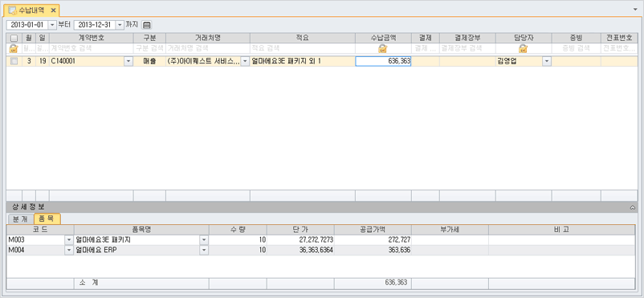The image size is (644, 298).
Task: Toggle the select-all header checkbox
Action: point(14,38)
